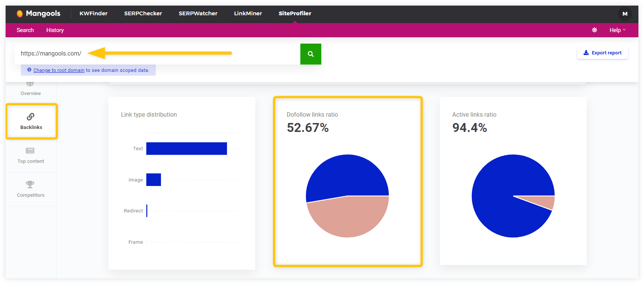
Task: Open Top content in sidebar
Action: click(31, 155)
